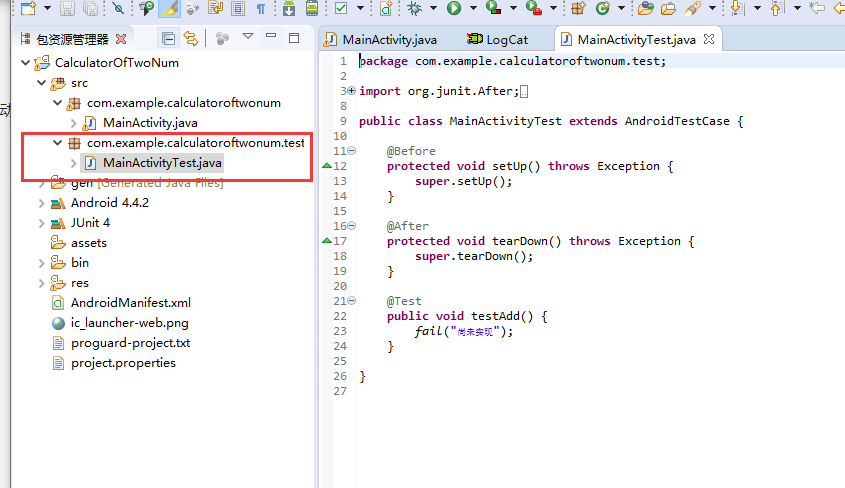Expand the bin folder node
Screen dimensions: 845x488
pos(41,263)
